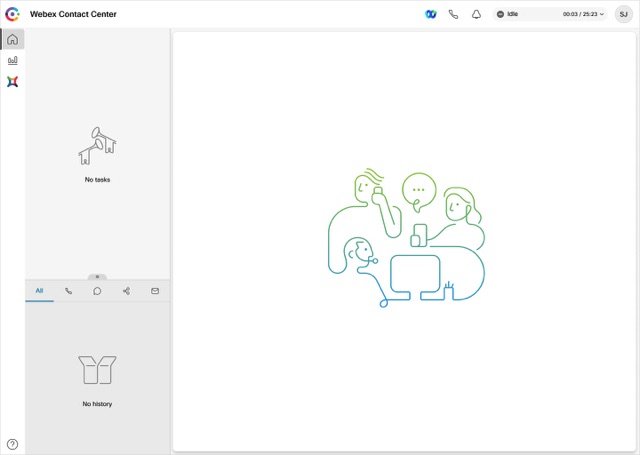Filter history by voice call tab
640x455 pixels.
point(68,291)
